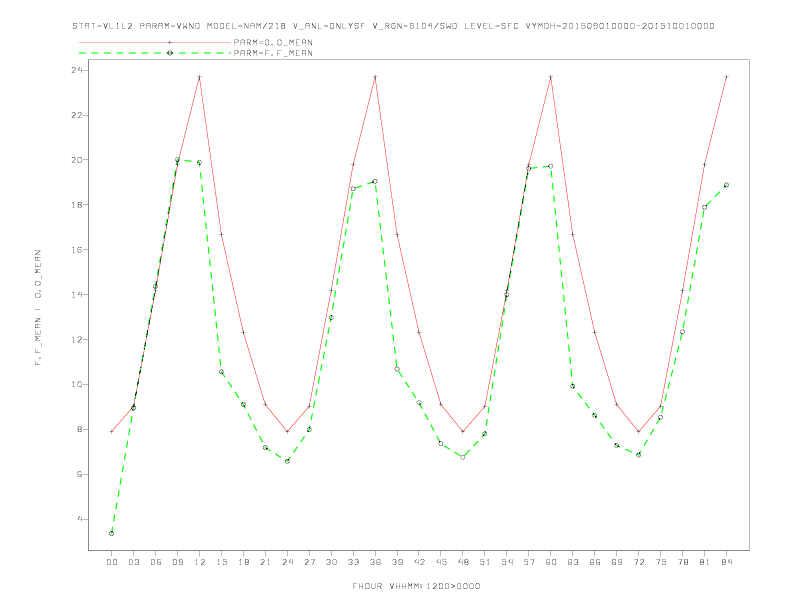The width and height of the screenshot is (792, 612).
Task: Click the x-axis tick label 60
Action: point(551,562)
